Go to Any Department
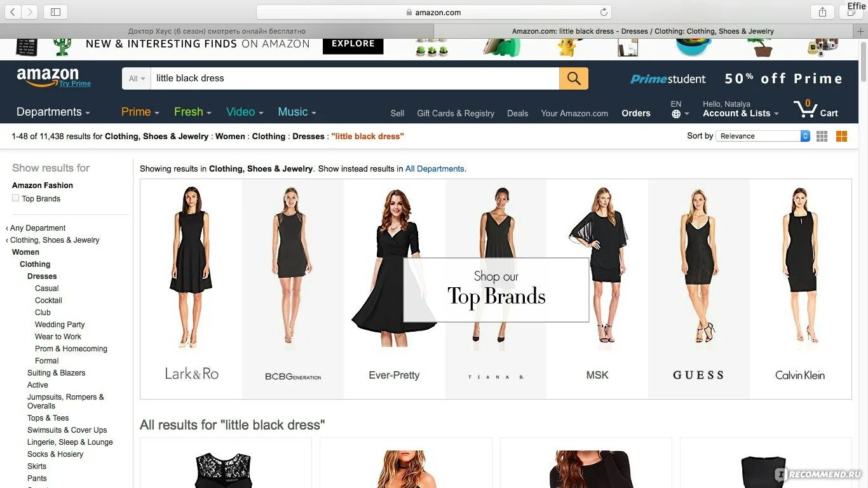 [x=37, y=228]
